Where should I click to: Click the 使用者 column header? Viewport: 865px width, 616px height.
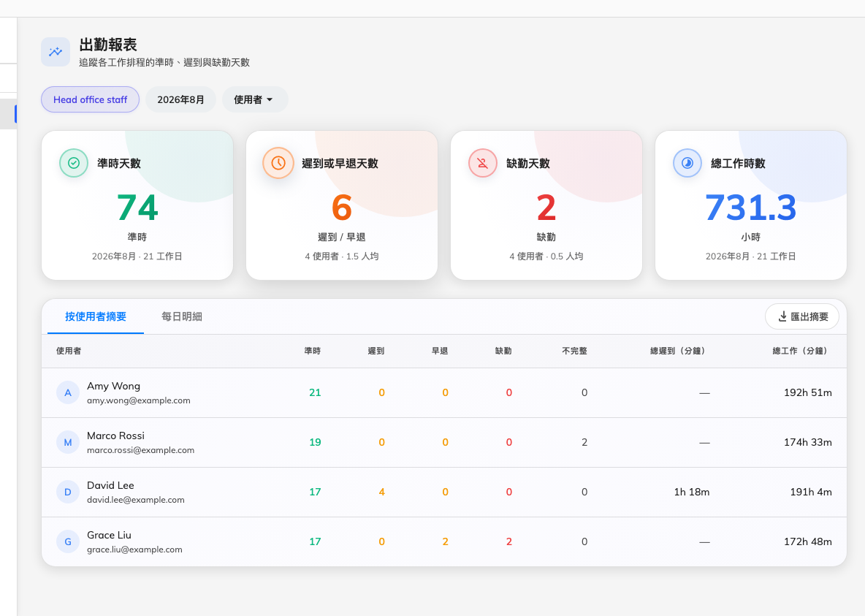coord(69,351)
